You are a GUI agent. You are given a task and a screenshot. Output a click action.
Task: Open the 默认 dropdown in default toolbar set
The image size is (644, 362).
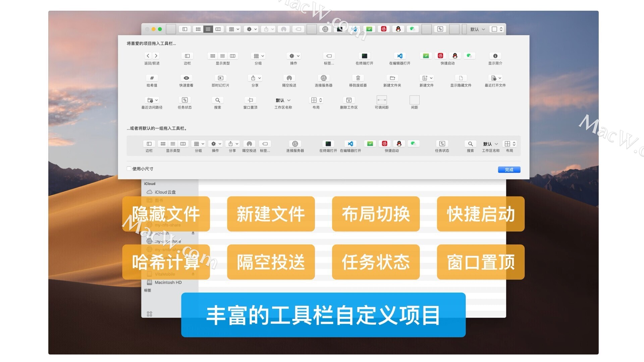pos(491,144)
